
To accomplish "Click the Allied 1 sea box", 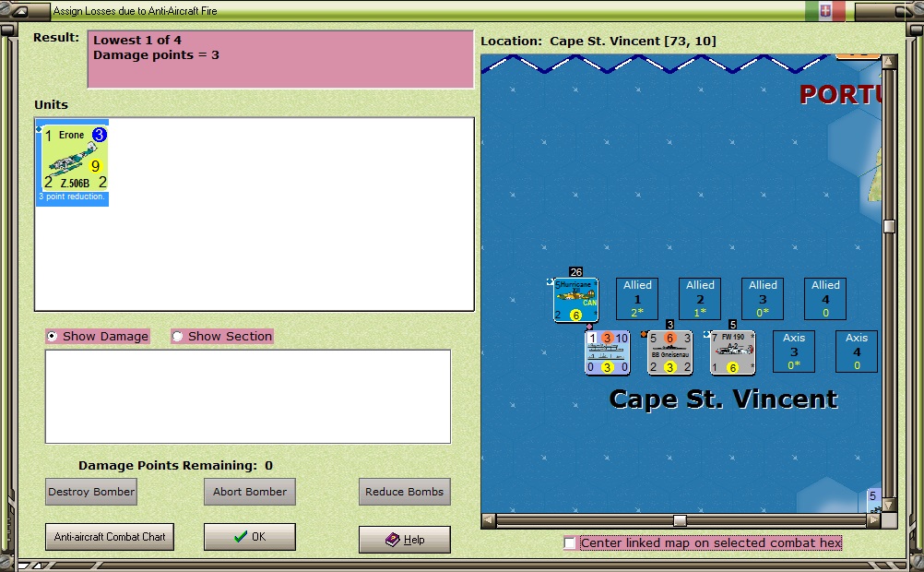I will [637, 298].
